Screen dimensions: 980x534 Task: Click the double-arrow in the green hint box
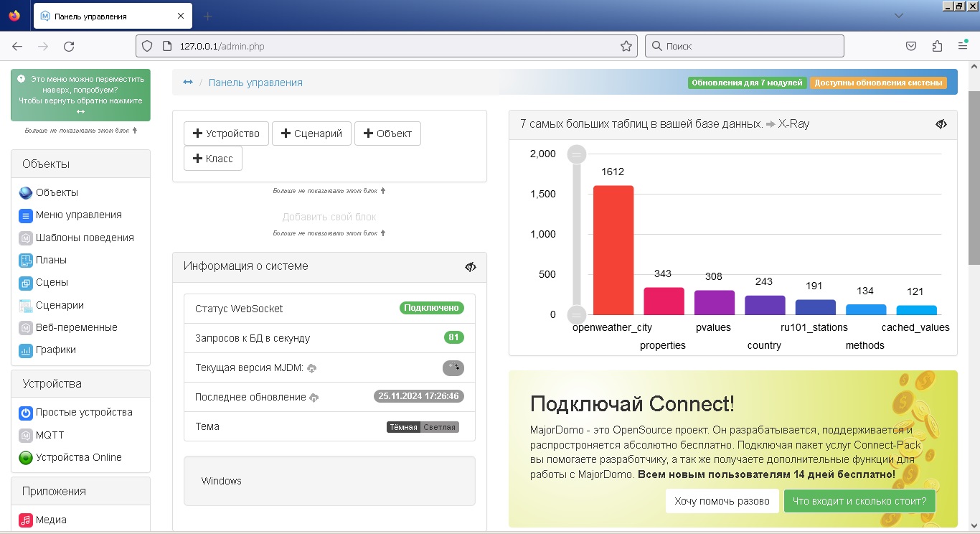coord(80,112)
